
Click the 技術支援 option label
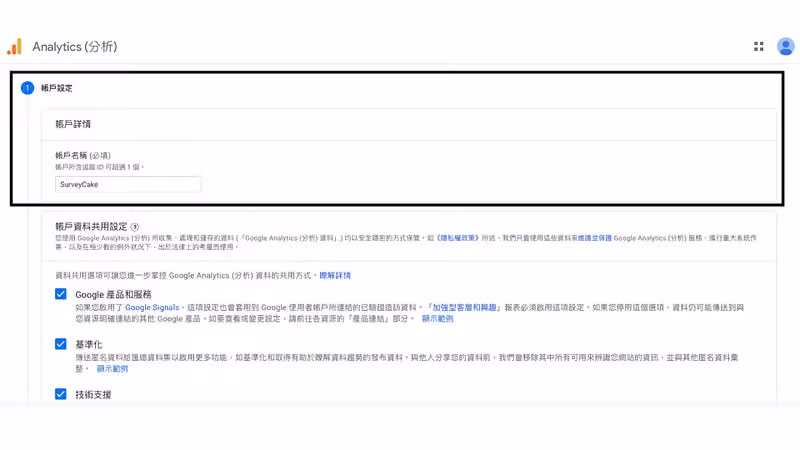(x=93, y=394)
